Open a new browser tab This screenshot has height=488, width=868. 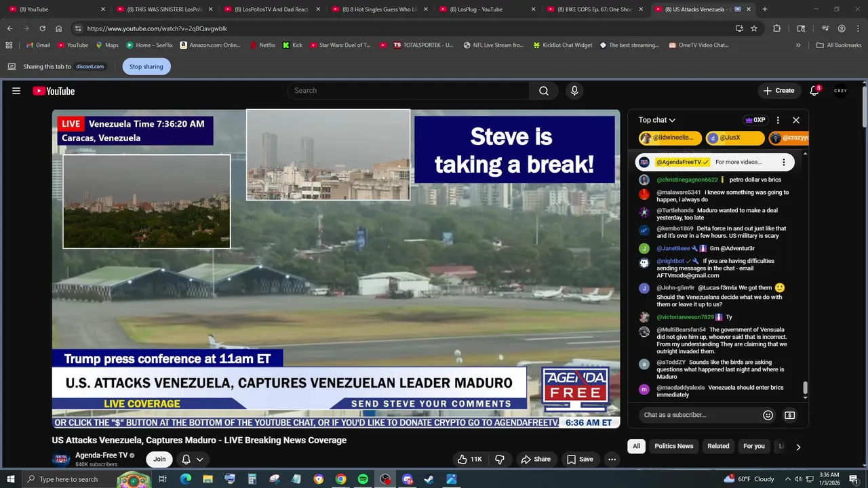tap(764, 9)
